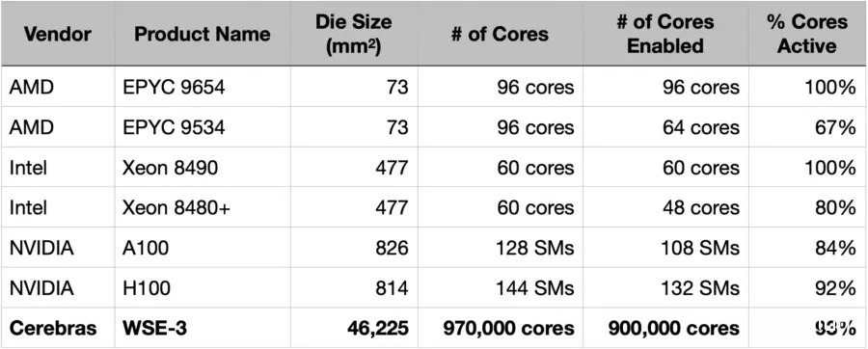Image resolution: width=868 pixels, height=349 pixels.
Task: Select the % Cores Active header
Action: [807, 34]
